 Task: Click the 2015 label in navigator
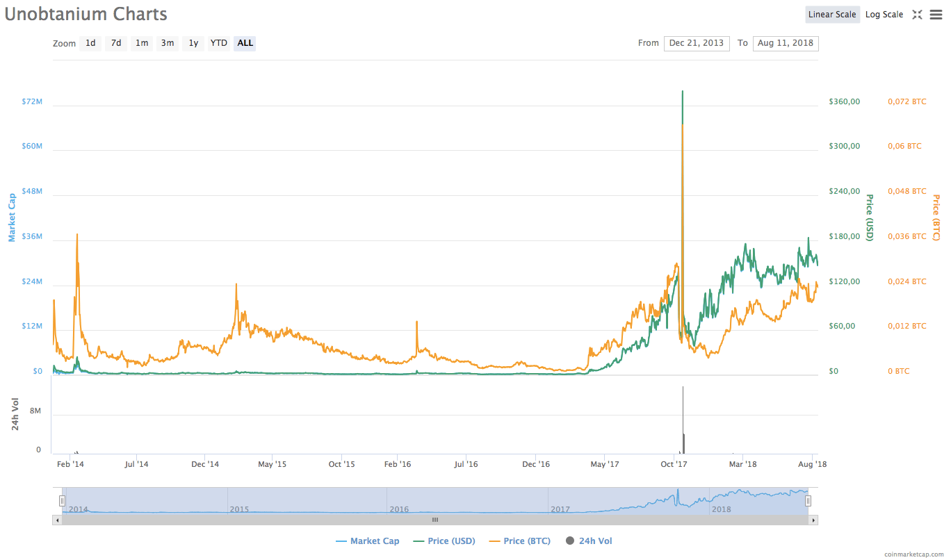click(239, 509)
